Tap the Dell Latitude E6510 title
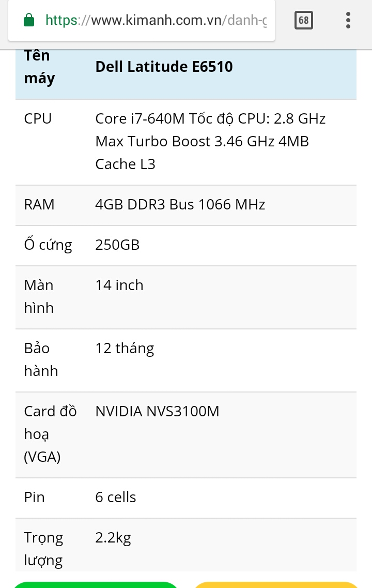 [x=164, y=67]
